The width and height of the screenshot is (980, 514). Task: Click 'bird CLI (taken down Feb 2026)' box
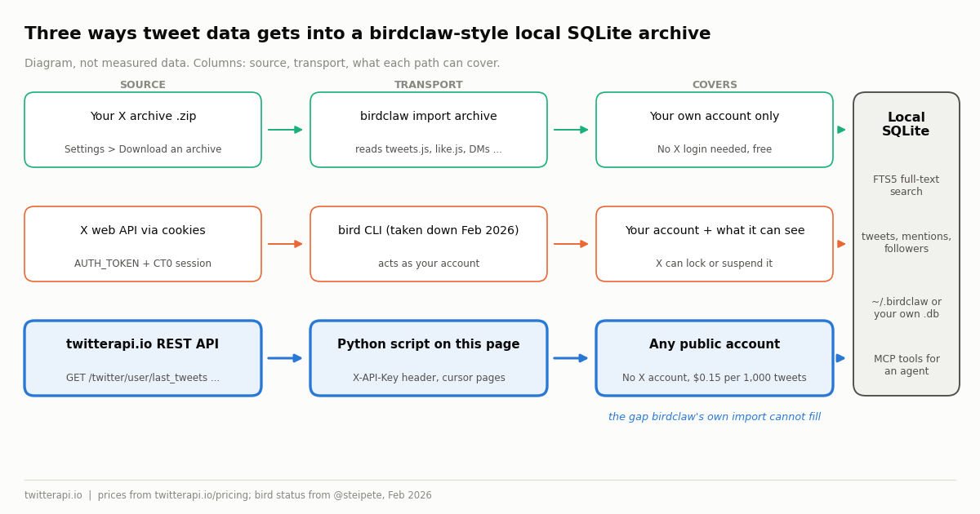click(x=429, y=244)
